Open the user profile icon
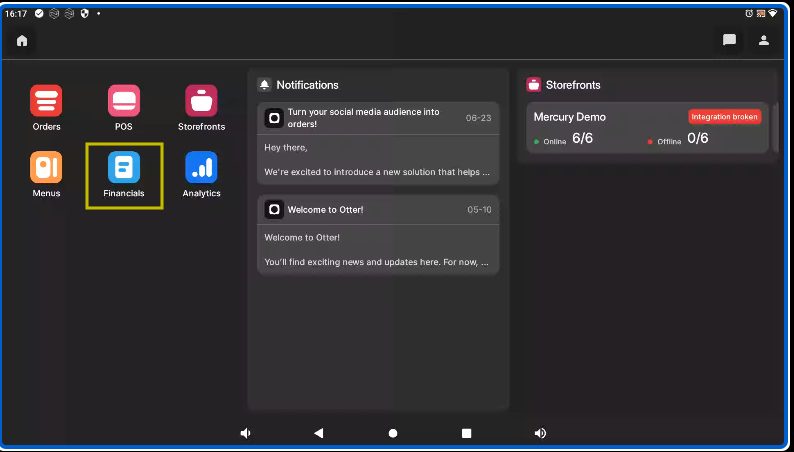This screenshot has width=794, height=452. (764, 41)
